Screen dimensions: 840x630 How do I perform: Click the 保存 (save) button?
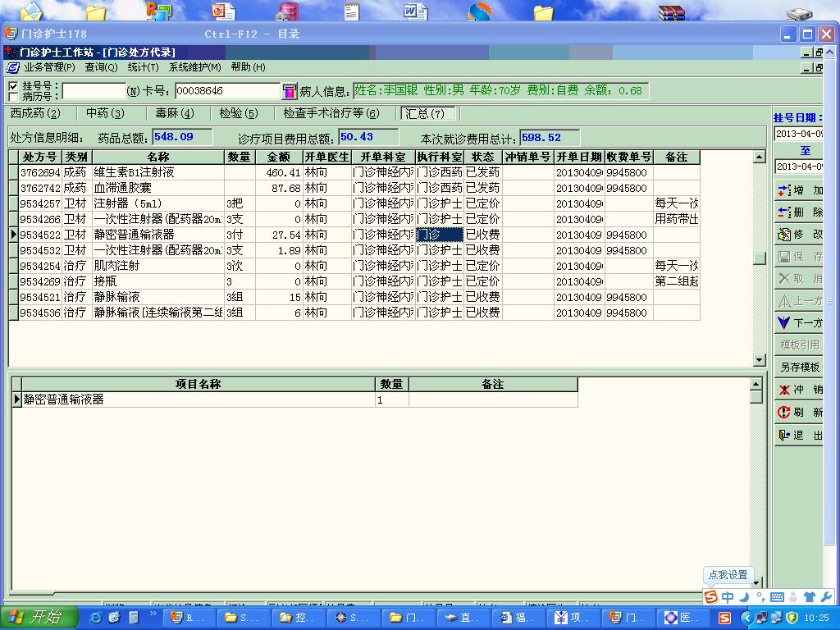[799, 257]
